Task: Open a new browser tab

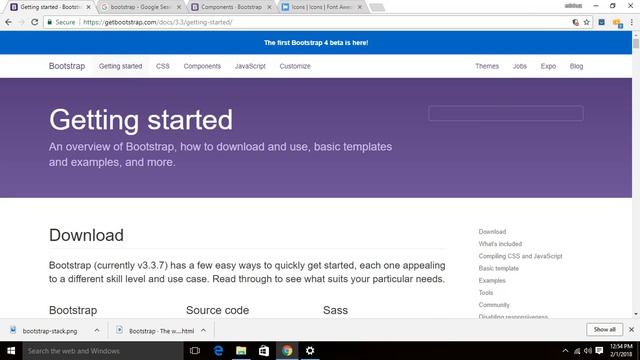Action: pos(377,7)
